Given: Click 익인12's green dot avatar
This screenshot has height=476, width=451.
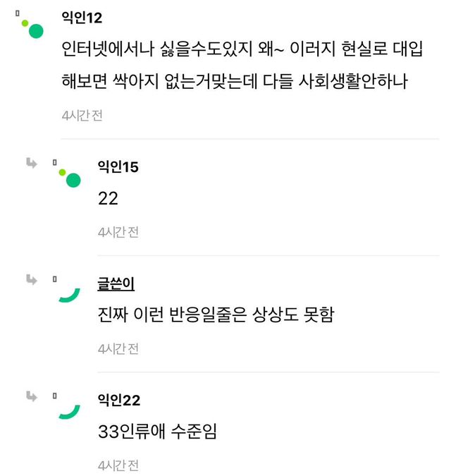Looking at the screenshot, I should click(35, 30).
